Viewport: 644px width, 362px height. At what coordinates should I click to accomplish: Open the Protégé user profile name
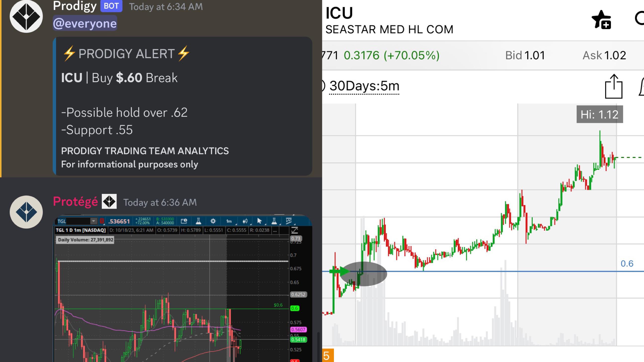(x=75, y=202)
